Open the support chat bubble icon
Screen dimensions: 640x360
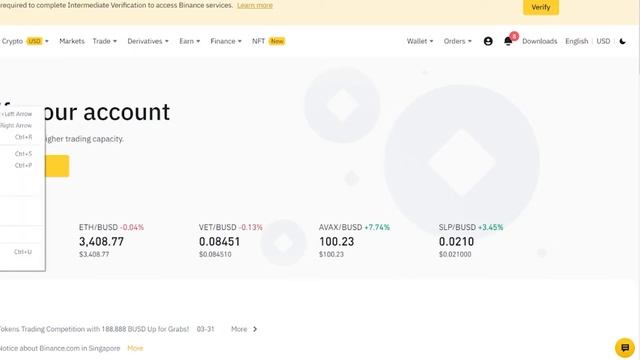coord(625,348)
